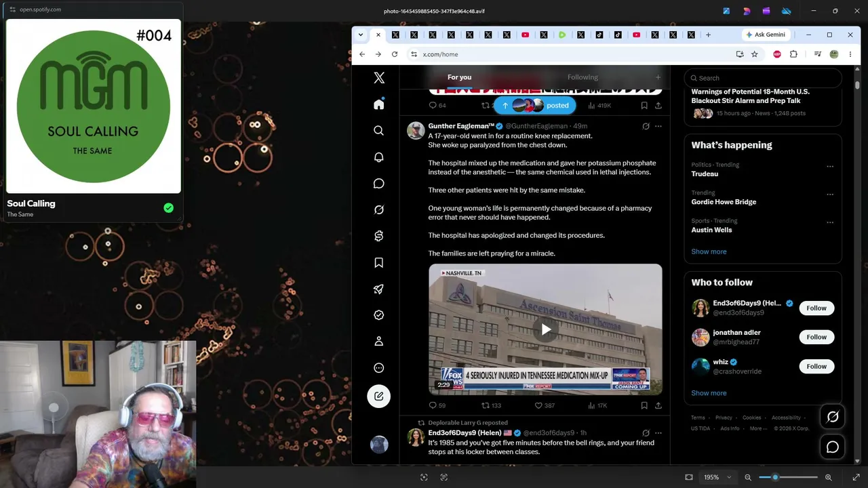Image resolution: width=868 pixels, height=488 pixels.
Task: Click the compose post button in sidebar
Action: click(379, 396)
